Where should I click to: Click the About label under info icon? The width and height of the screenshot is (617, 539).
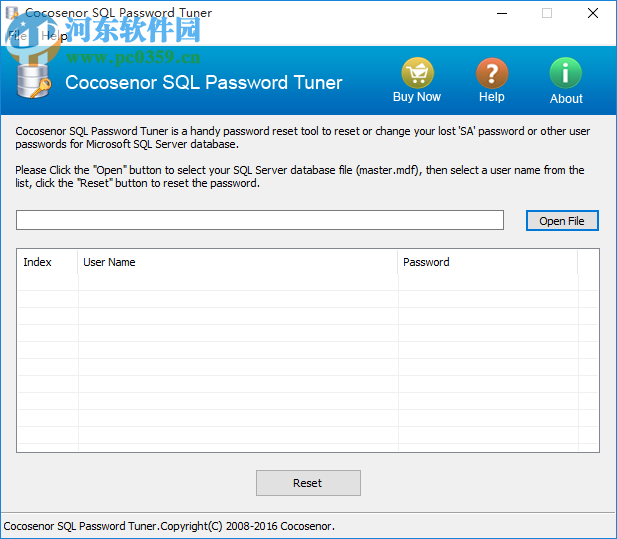click(x=566, y=98)
